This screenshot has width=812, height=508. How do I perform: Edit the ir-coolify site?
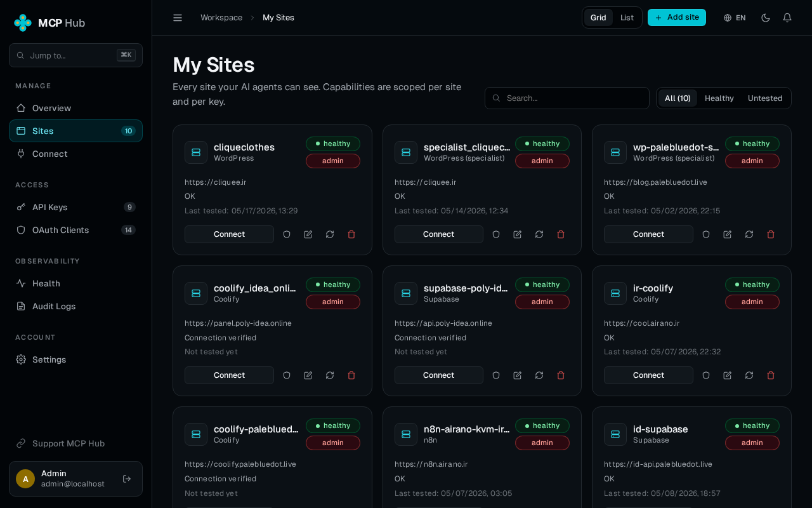pos(728,375)
